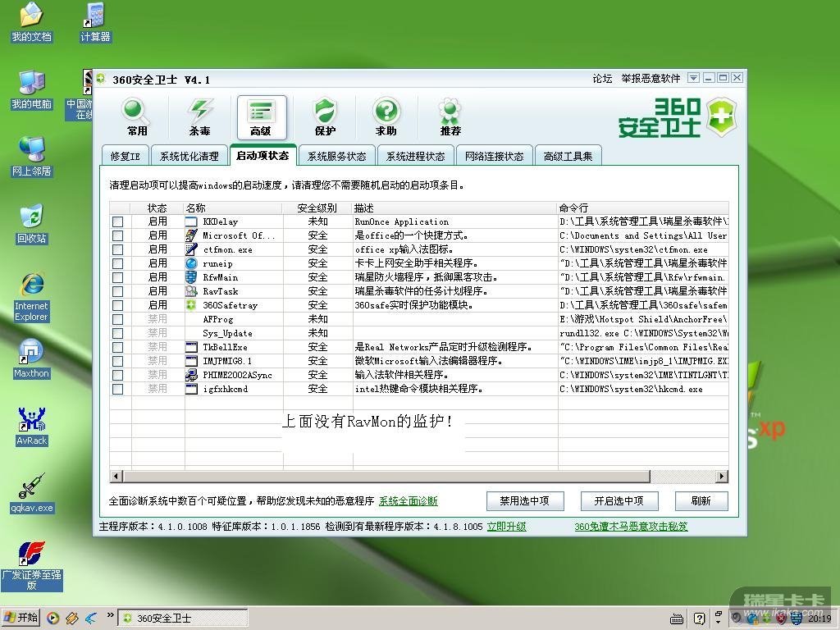Screen dimensions: 840x630
Task: Check the 360Safetray item checkbox
Action: pyautogui.click(x=118, y=305)
